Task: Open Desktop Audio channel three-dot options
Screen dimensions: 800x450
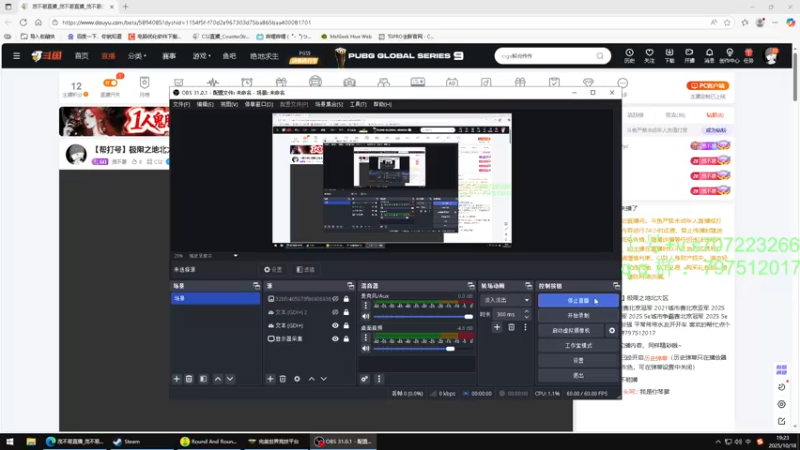Action: pos(365,338)
